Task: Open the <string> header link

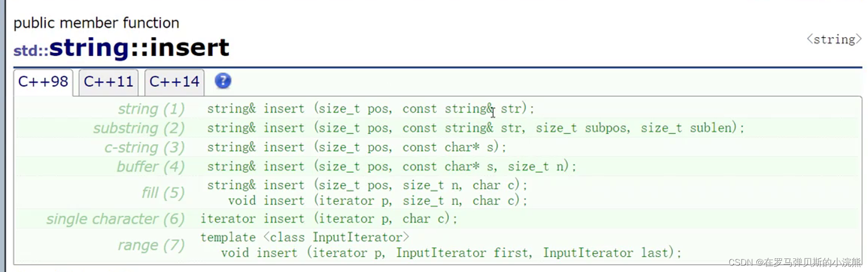Action: point(834,39)
